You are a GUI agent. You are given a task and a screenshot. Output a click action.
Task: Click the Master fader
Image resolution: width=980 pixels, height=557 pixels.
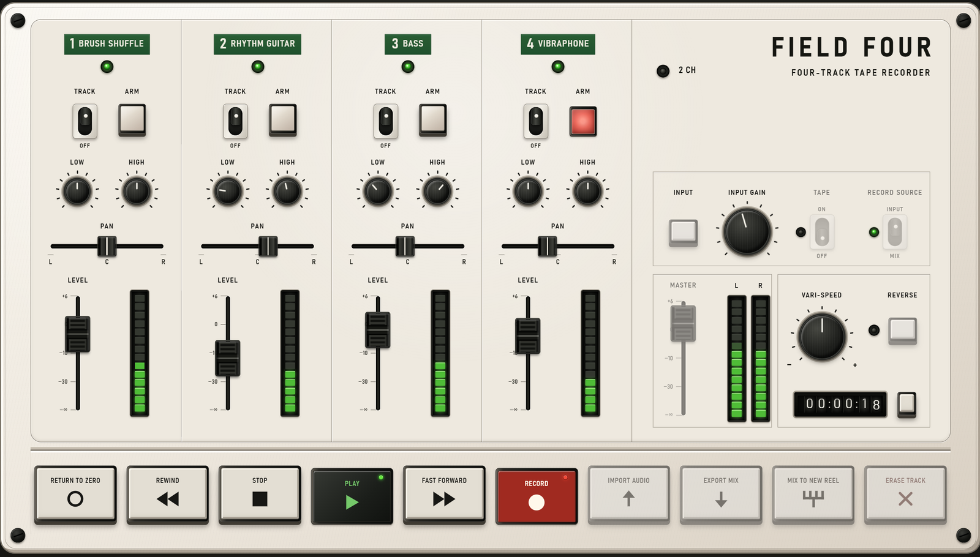click(684, 323)
